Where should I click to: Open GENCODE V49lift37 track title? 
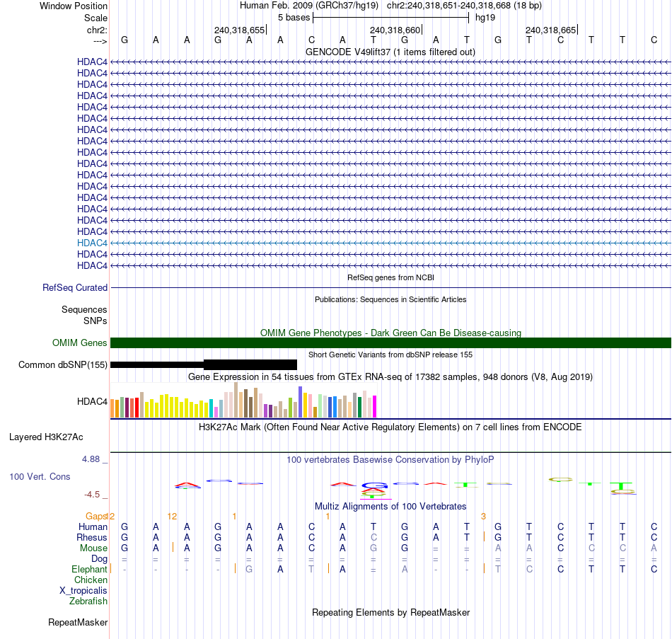[x=390, y=52]
